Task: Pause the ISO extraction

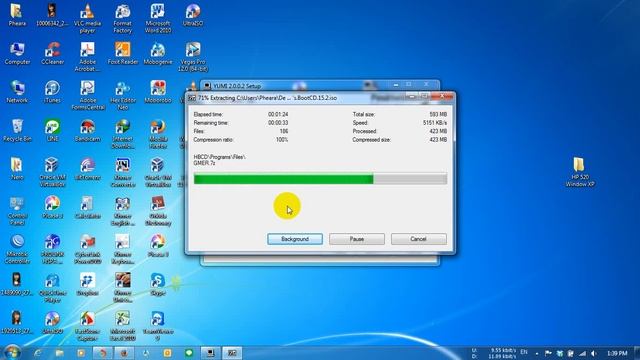Action: pyautogui.click(x=357, y=239)
